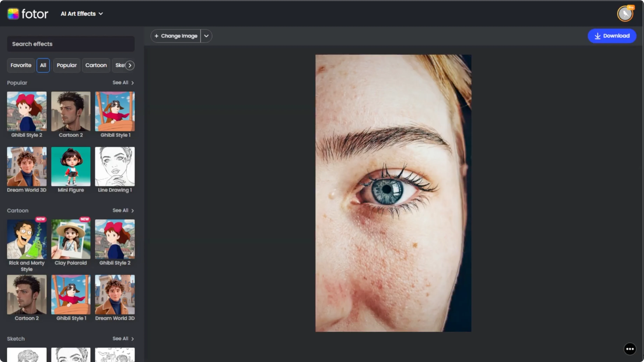
Task: Apply the Line Drawing 1 effect
Action: coord(115,166)
